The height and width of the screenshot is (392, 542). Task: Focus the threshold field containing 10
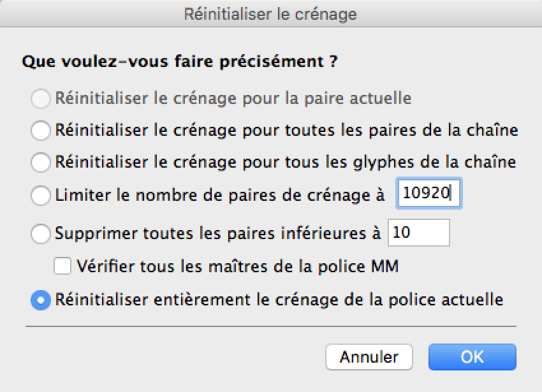[x=419, y=233]
